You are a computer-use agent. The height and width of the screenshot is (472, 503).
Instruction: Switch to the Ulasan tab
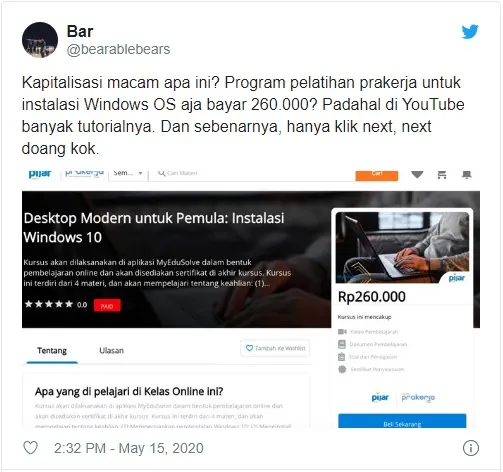pos(111,351)
